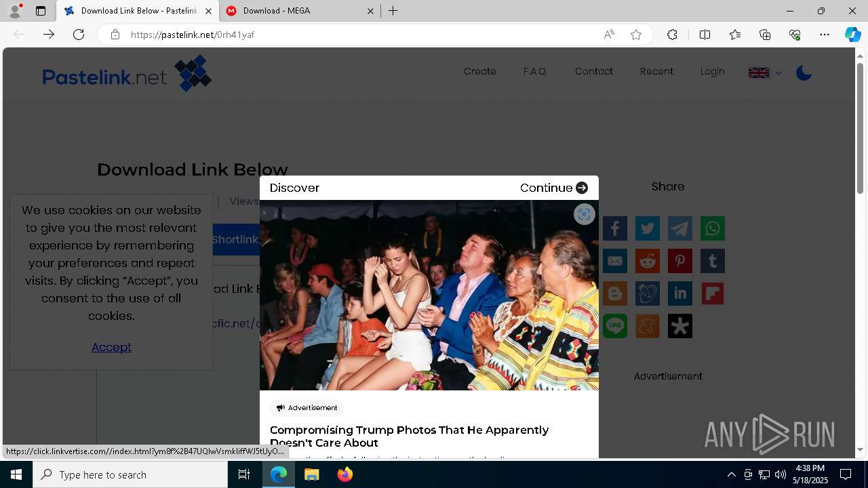Open Edge Settings and more menu
868x488 pixels.
[x=825, y=35]
